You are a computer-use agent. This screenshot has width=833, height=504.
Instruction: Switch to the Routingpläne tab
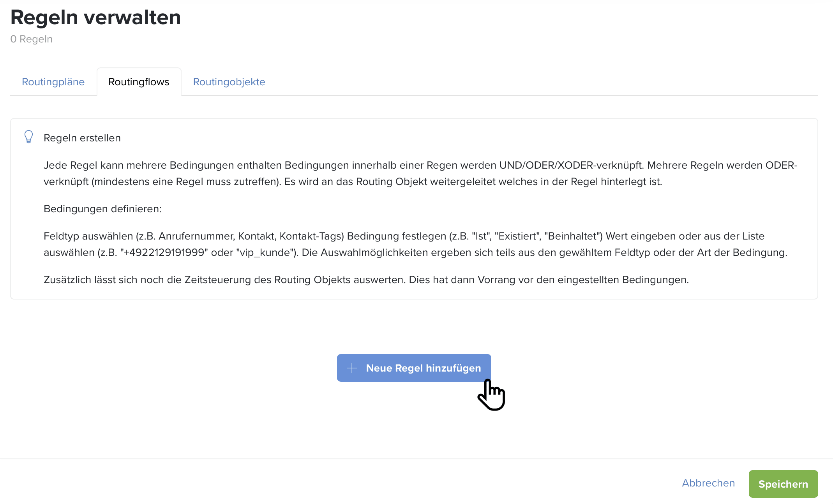53,82
